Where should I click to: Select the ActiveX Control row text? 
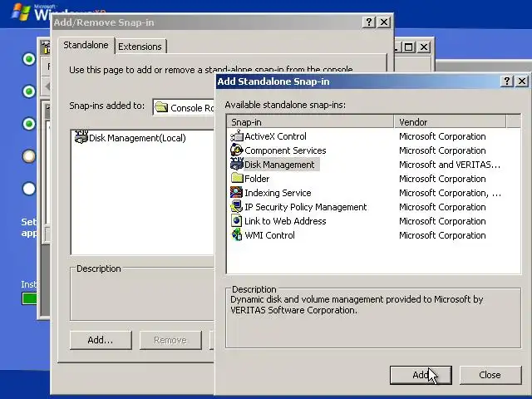(275, 136)
